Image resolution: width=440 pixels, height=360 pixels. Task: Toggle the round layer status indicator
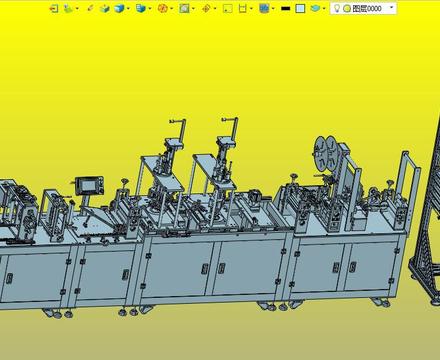(347, 9)
